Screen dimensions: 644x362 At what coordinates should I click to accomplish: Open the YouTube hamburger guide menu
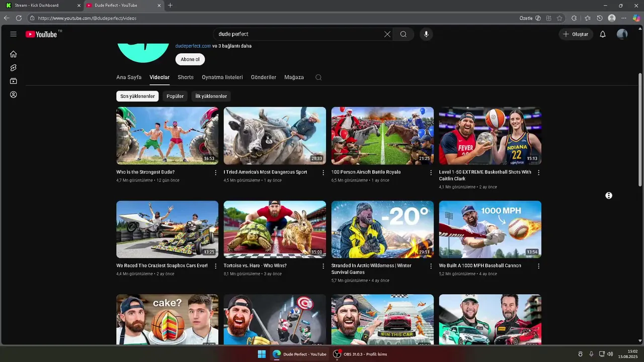[14, 34]
